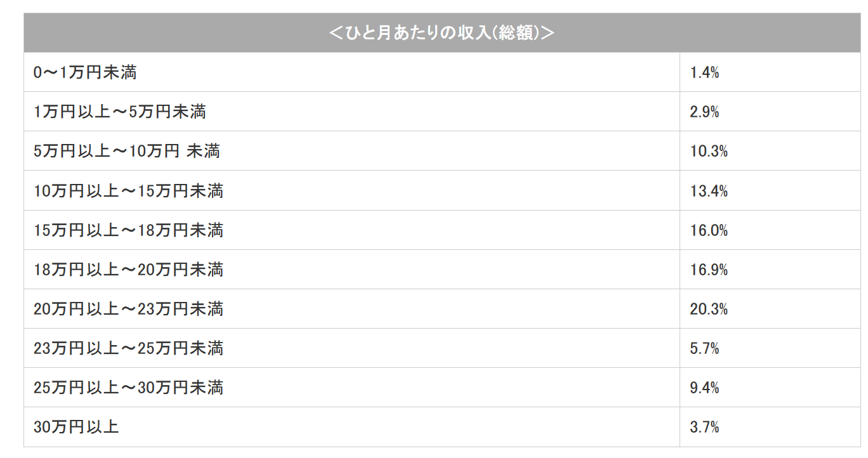Select the 23万円以上〜25万円未満 row label
Viewport: 868px width, 458px height.
(x=129, y=348)
